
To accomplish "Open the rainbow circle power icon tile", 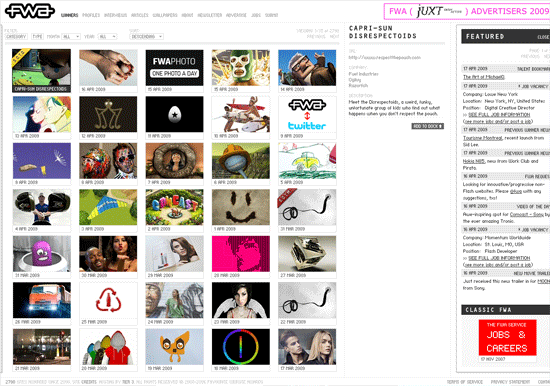I will 241,347.
